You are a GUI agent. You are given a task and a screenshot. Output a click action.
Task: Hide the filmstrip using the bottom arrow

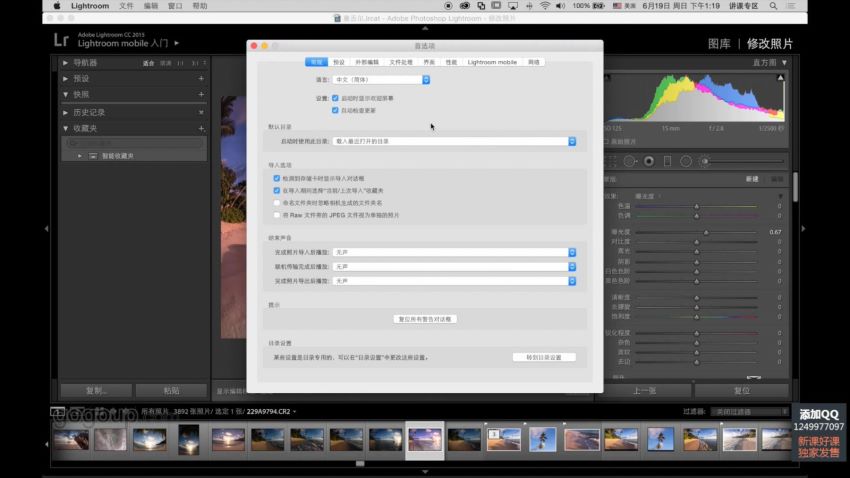point(425,472)
